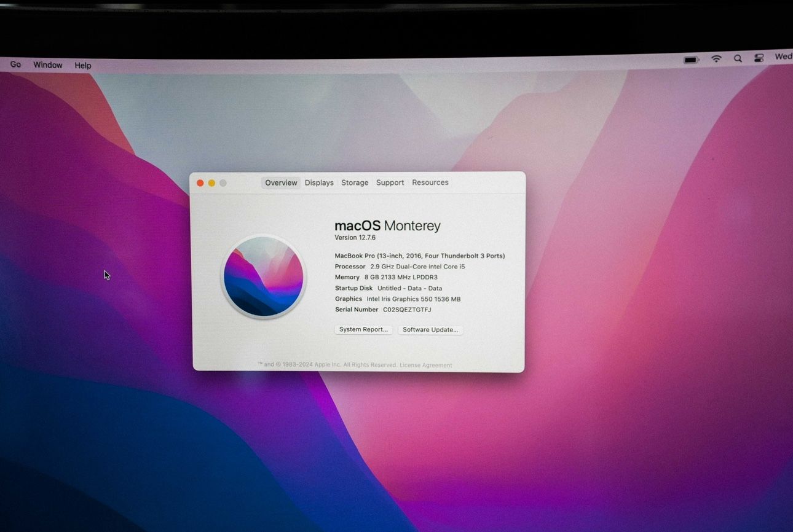
Task: Click Version 12.7.6 to reveal build
Action: coord(355,238)
